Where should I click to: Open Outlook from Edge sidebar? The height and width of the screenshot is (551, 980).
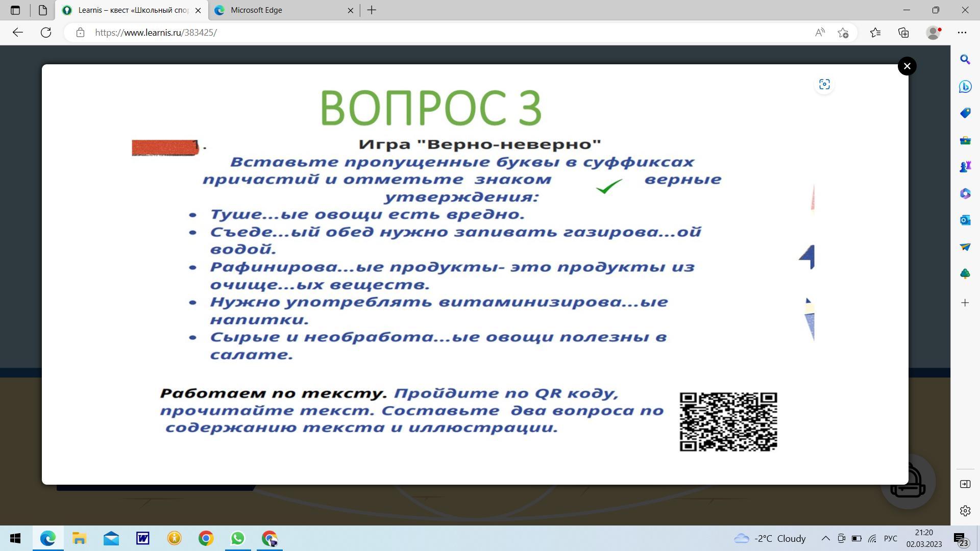[x=965, y=220]
